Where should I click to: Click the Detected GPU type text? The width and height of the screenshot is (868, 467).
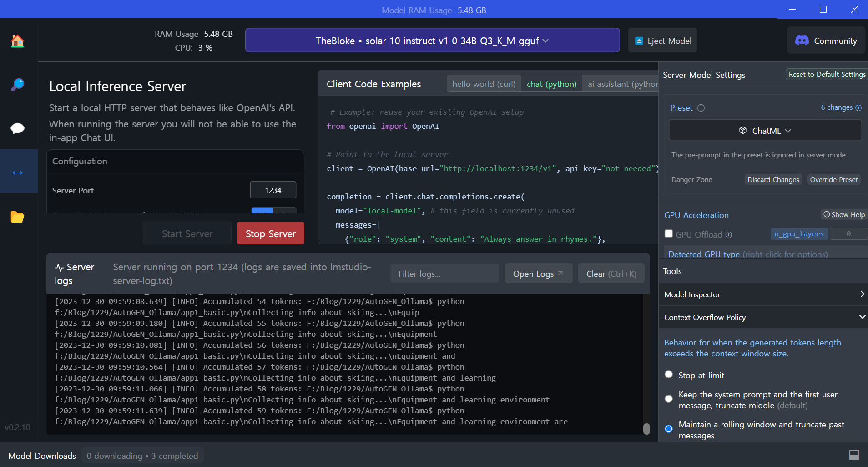[x=704, y=254]
